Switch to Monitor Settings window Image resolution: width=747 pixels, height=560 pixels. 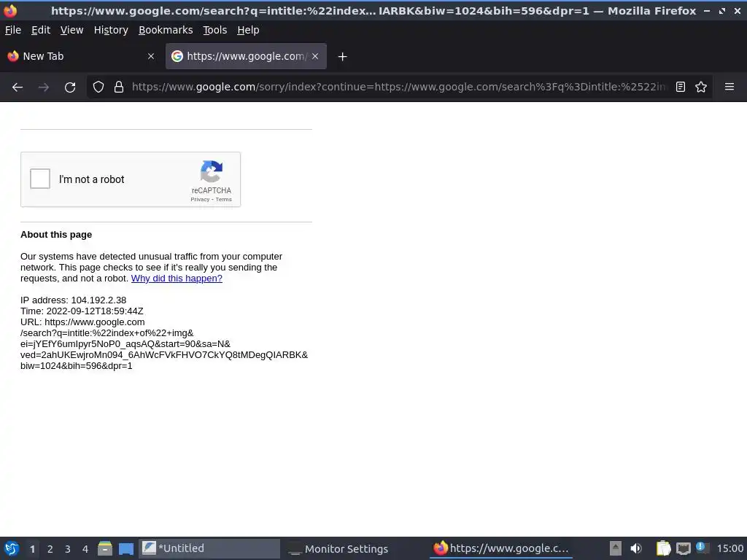pyautogui.click(x=354, y=548)
